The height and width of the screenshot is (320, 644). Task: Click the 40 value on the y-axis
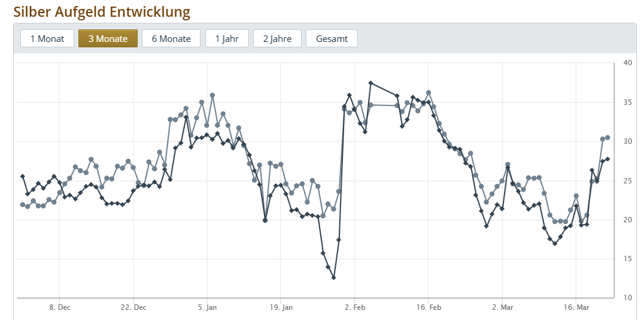[628, 63]
